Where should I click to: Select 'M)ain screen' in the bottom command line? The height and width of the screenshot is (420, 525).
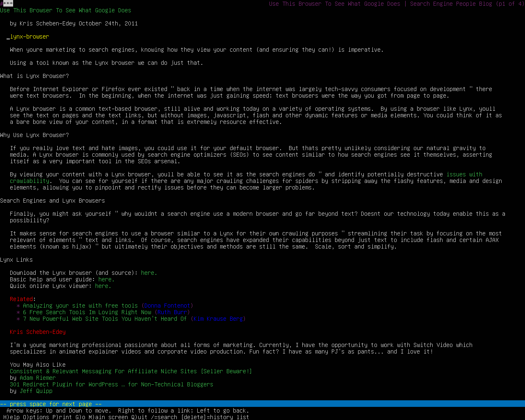[x=108, y=417]
